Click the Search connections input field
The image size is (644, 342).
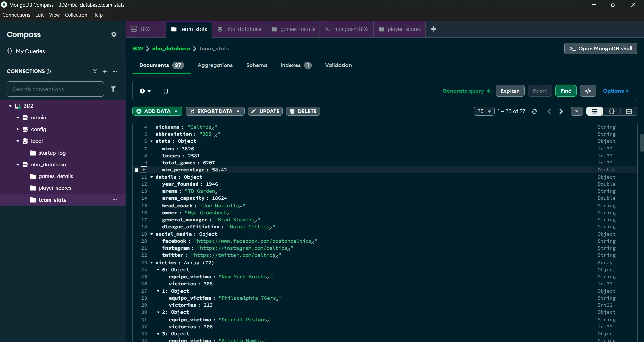click(55, 89)
